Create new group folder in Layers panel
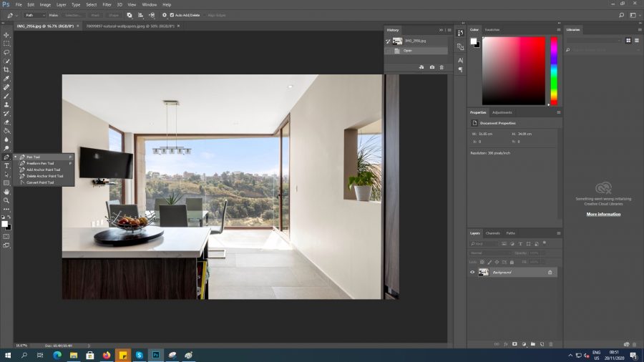Image resolution: width=644 pixels, height=362 pixels. pyautogui.click(x=532, y=344)
